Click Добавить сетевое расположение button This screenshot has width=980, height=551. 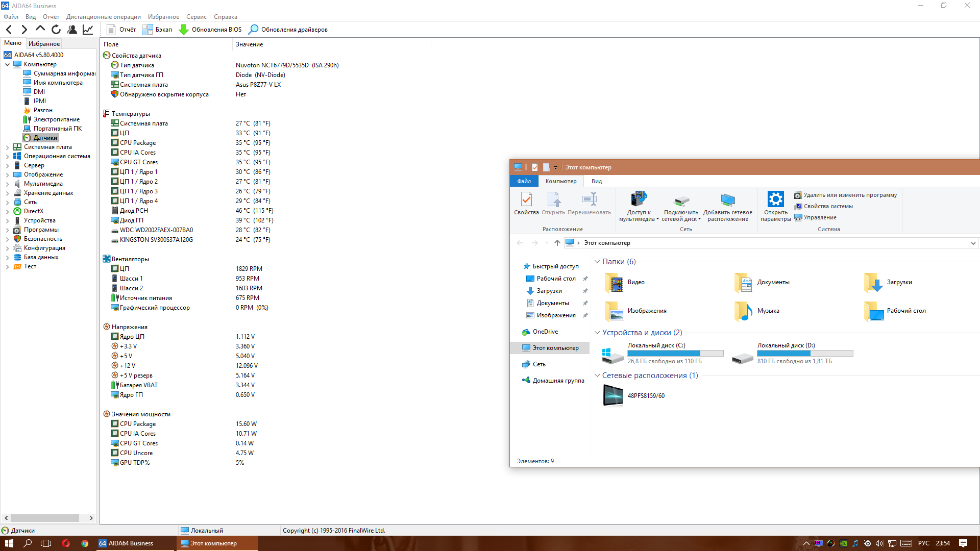coord(728,206)
